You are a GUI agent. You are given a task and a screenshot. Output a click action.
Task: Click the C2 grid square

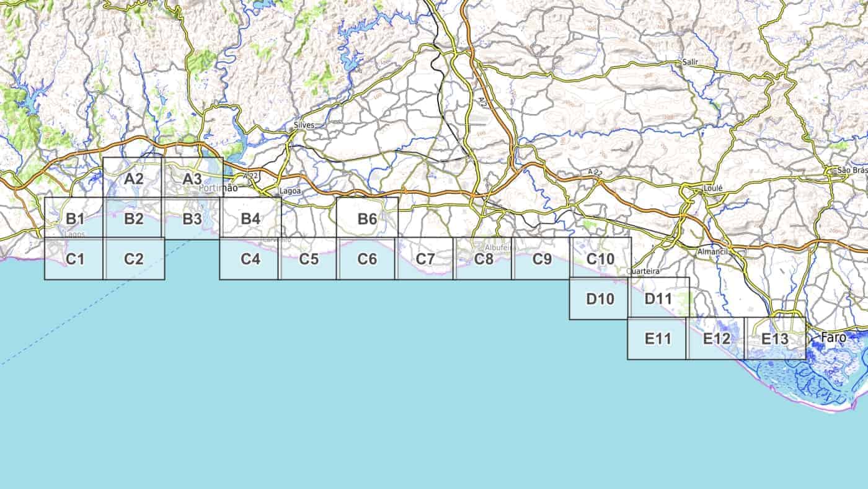133,259
